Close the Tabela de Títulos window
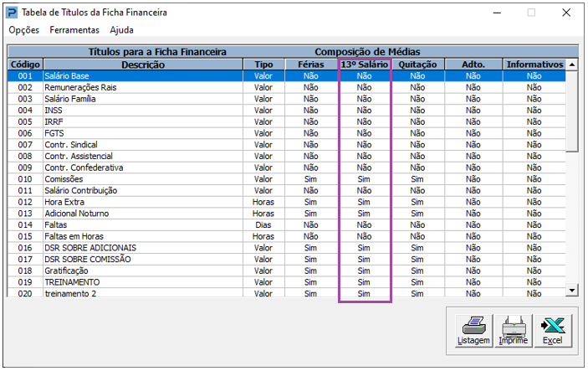The height and width of the screenshot is (371, 588). [566, 13]
